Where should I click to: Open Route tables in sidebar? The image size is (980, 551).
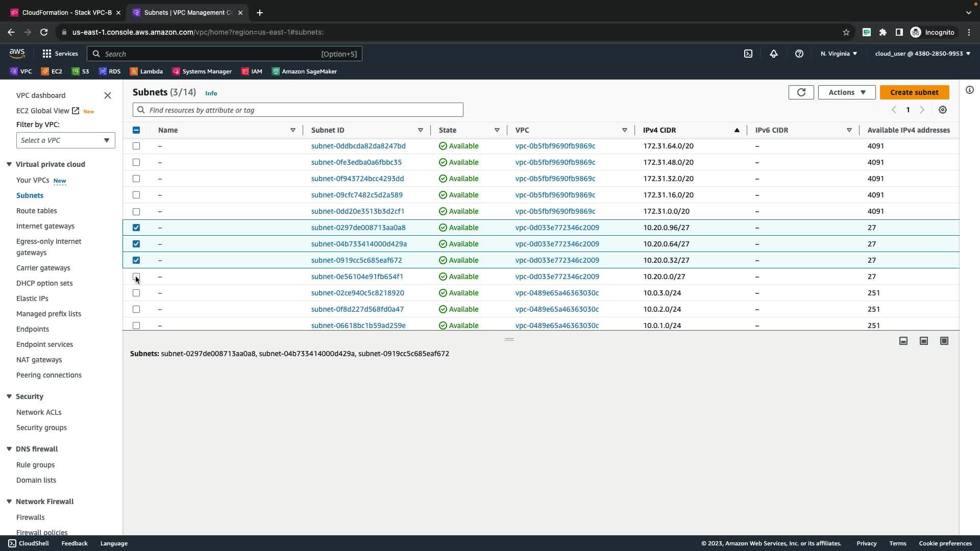pos(36,211)
